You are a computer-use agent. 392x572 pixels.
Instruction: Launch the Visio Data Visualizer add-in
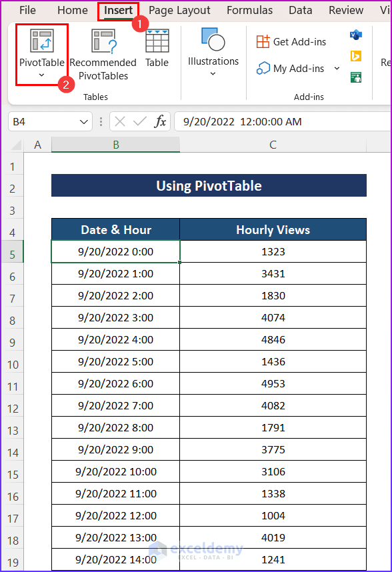tap(356, 33)
